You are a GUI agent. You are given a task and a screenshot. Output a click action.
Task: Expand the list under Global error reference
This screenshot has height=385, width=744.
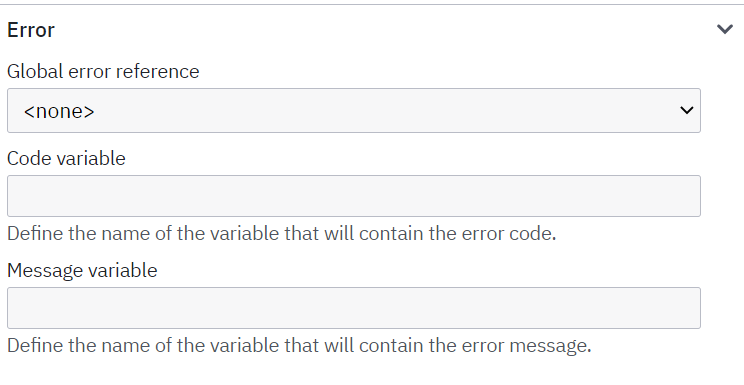tap(353, 110)
